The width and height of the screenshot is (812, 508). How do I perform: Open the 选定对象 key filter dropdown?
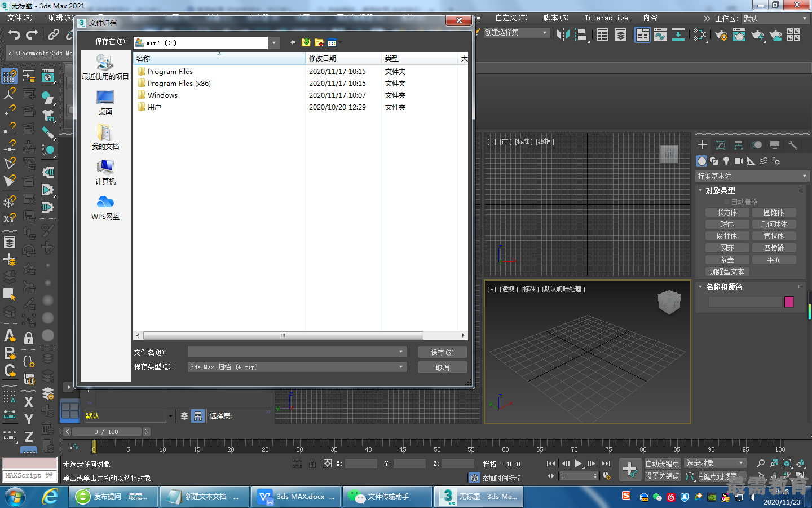[x=715, y=463]
